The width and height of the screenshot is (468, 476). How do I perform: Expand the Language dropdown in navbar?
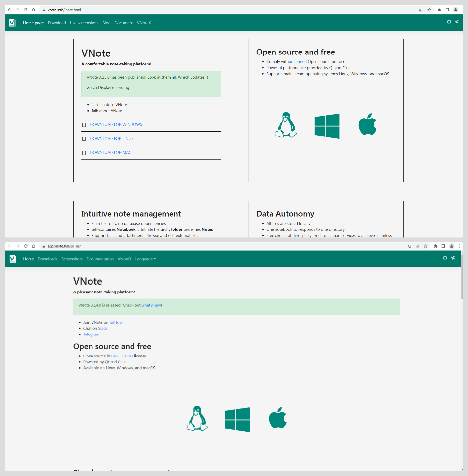point(145,259)
